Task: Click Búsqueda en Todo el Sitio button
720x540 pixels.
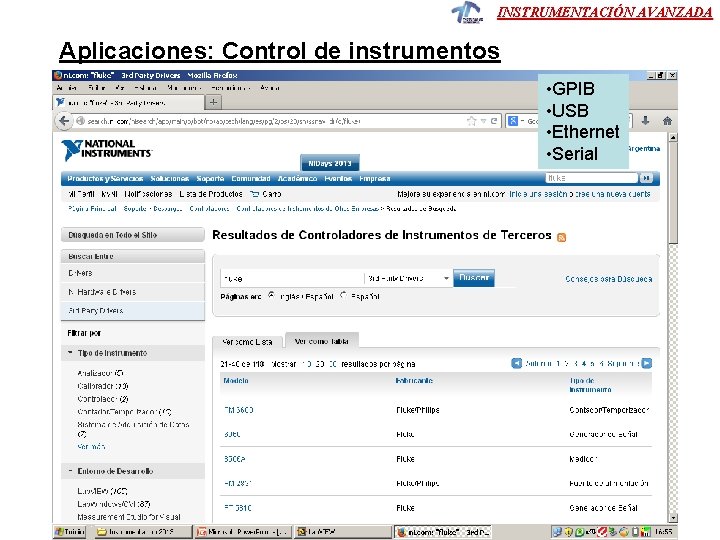Action: 133,235
